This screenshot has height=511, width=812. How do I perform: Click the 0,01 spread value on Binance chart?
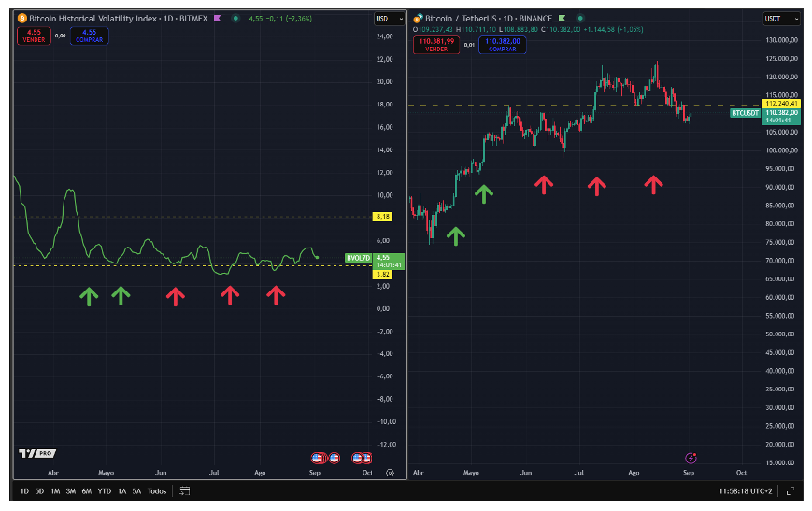click(x=469, y=45)
